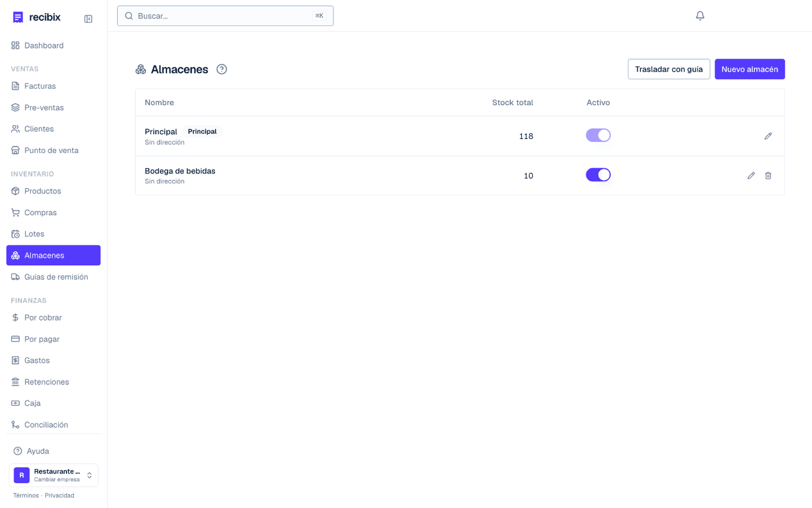Screen dimensions: 812x508
Task: Open the notifications bell
Action: tap(700, 16)
